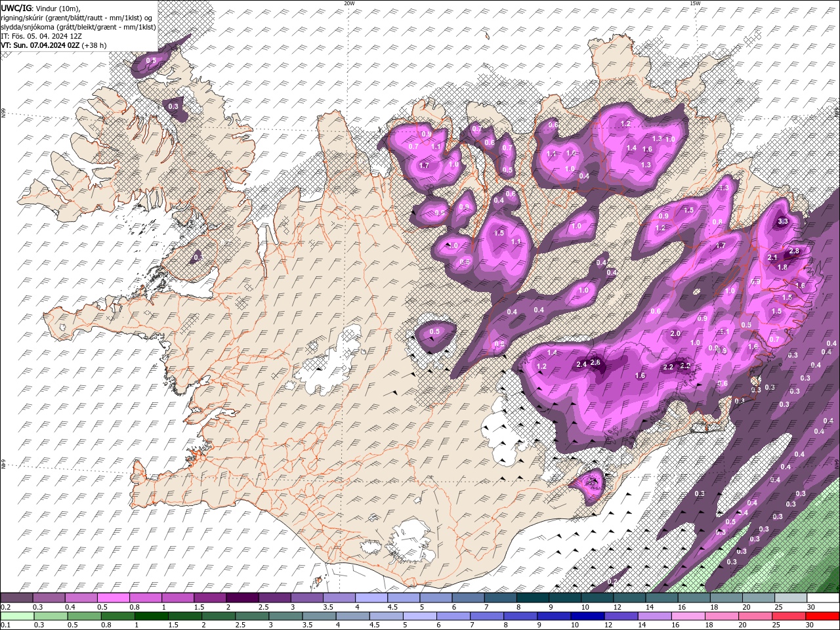
Task: Click the 3.3 precipitation value on map
Action: click(782, 222)
